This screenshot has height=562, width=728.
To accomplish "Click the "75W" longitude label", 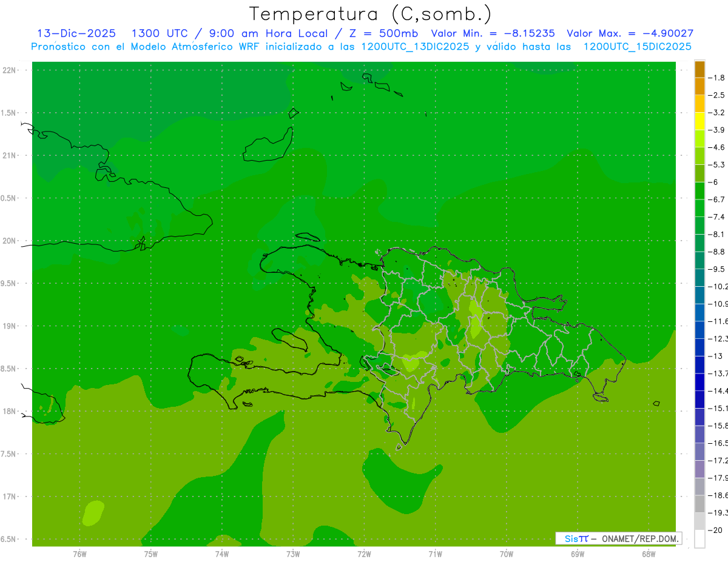I will point(150,553).
